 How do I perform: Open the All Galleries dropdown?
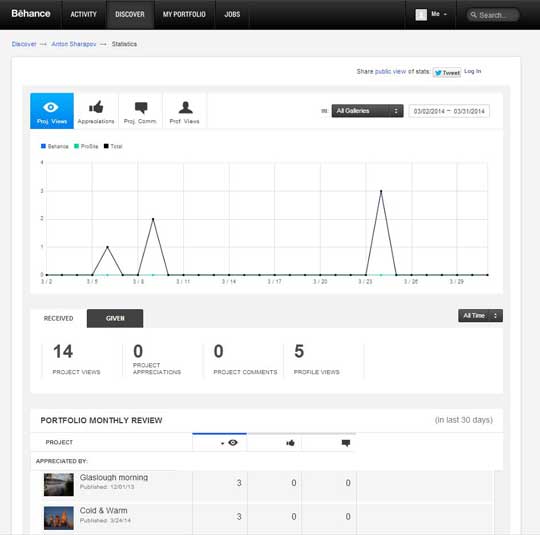pyautogui.click(x=367, y=111)
